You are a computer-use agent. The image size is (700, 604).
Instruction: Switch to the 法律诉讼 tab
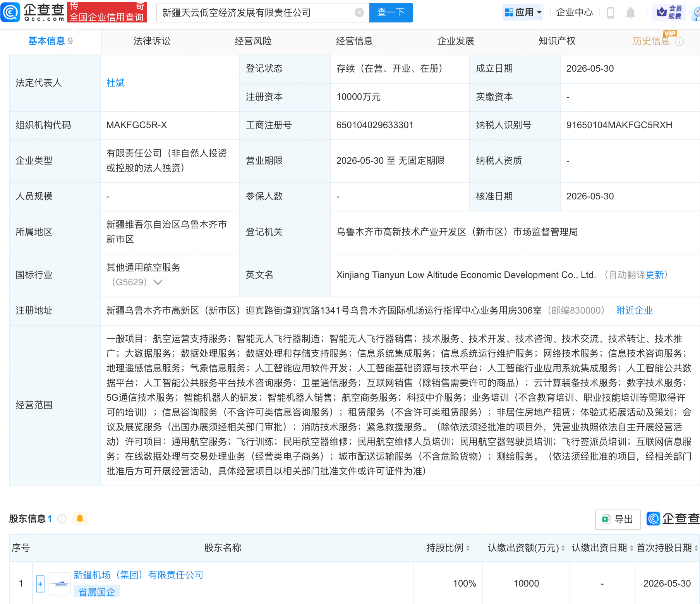[x=152, y=41]
